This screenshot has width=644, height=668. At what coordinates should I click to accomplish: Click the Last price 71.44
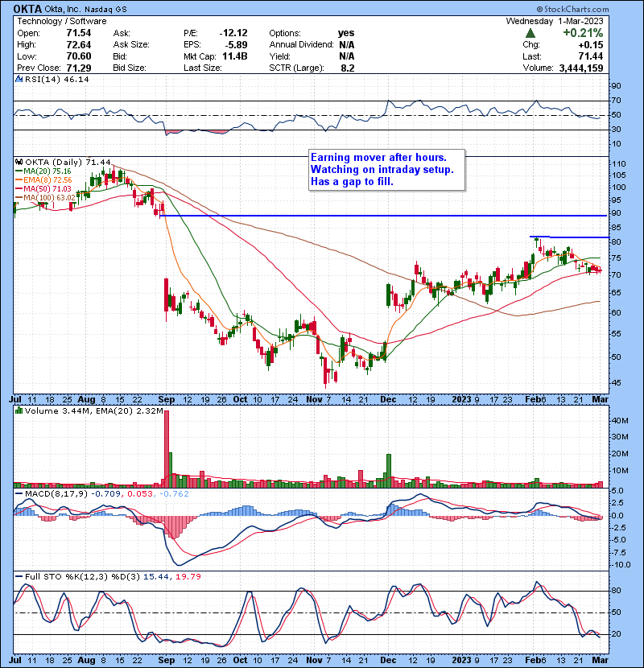tap(592, 56)
